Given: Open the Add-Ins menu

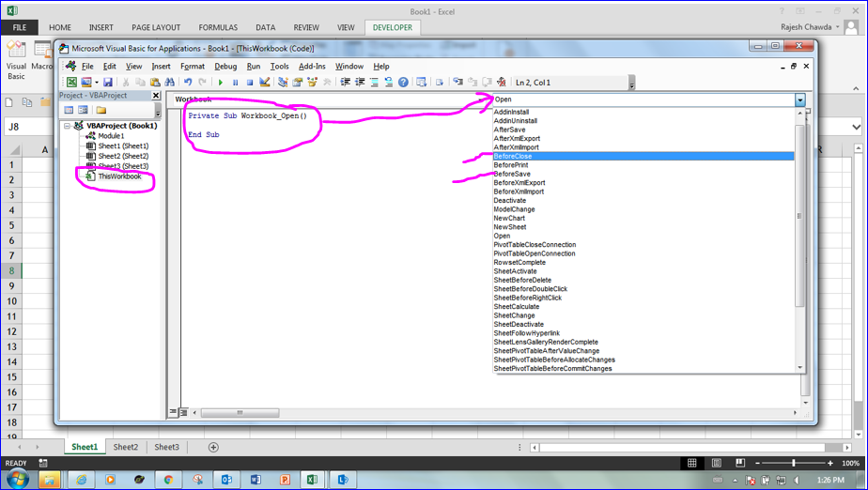Looking at the screenshot, I should click(312, 67).
